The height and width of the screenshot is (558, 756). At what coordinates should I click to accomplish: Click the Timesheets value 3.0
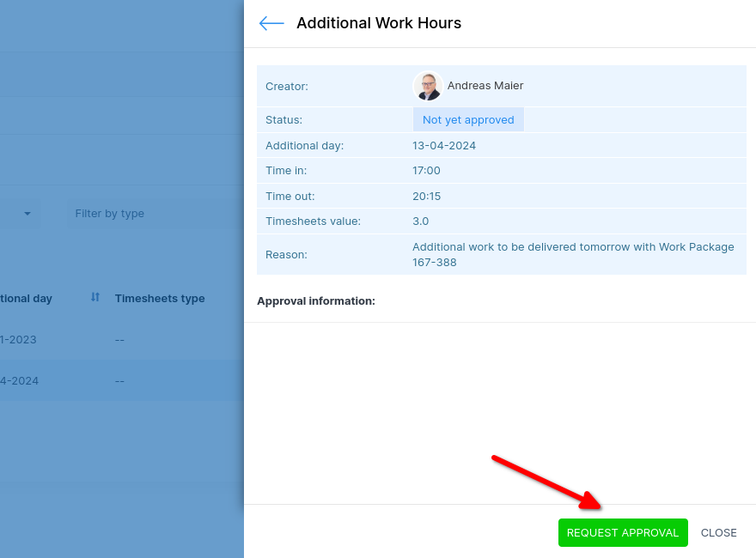pyautogui.click(x=421, y=221)
